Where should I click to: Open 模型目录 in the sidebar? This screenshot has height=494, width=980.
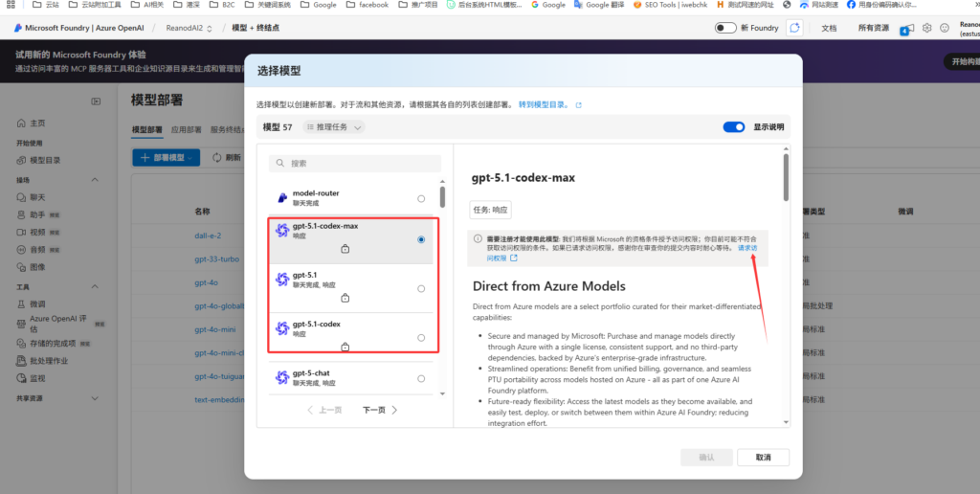45,161
